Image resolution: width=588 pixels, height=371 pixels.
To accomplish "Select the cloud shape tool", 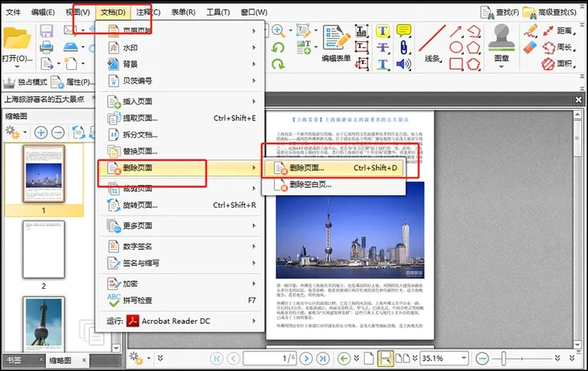I will [474, 64].
